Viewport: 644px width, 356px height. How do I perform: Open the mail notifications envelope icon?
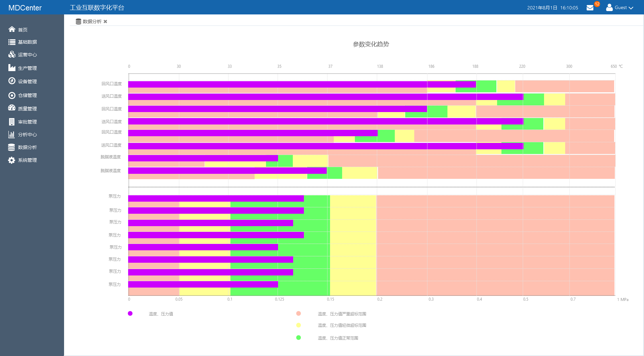click(x=590, y=8)
